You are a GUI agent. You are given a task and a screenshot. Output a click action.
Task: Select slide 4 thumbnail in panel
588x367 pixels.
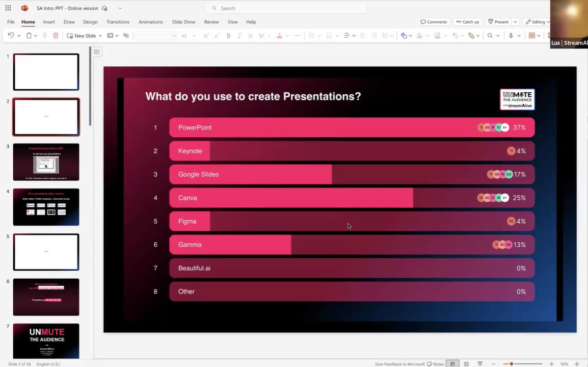click(46, 207)
